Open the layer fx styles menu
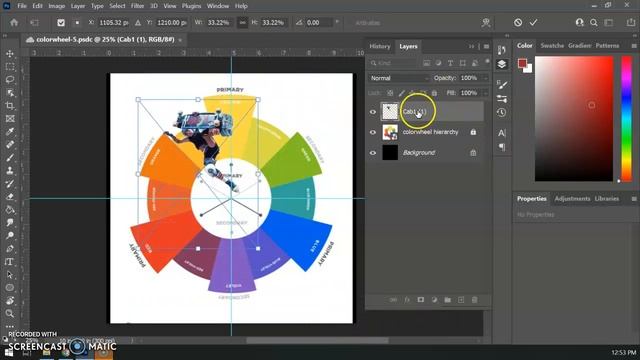 407,300
